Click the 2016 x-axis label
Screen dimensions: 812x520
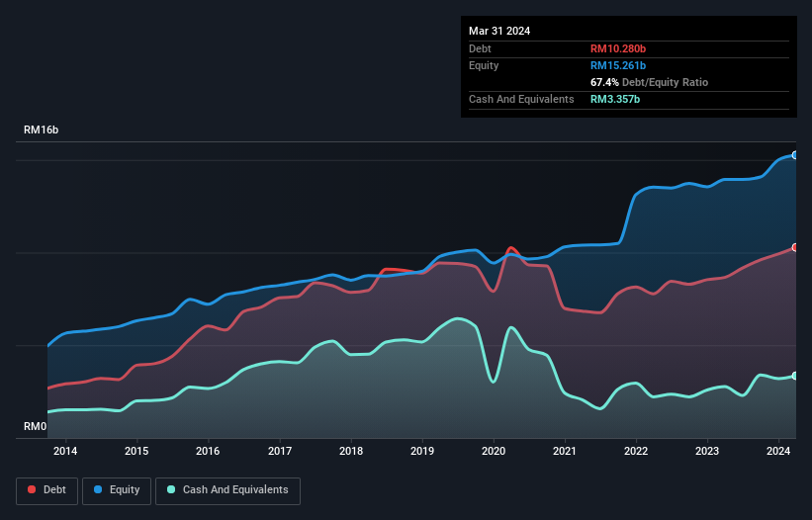click(x=208, y=451)
